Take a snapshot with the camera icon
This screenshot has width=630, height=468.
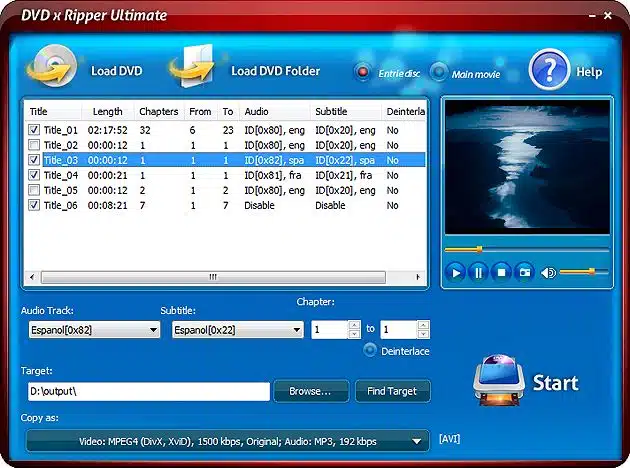525,273
